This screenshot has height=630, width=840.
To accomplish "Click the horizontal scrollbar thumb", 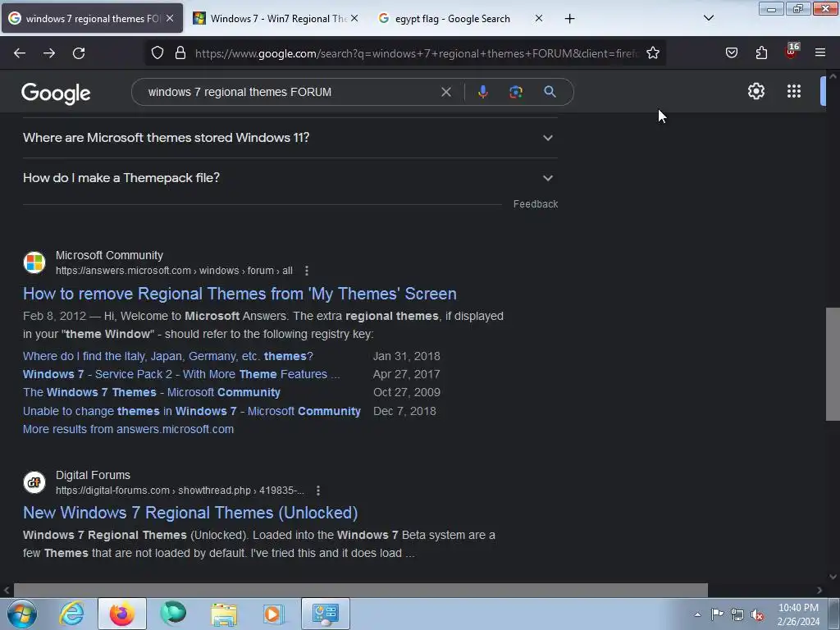I will click(x=361, y=590).
